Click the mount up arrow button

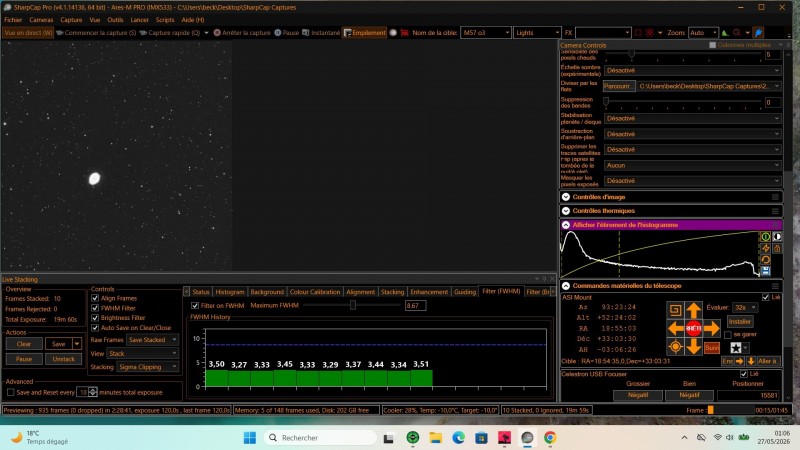point(693,310)
